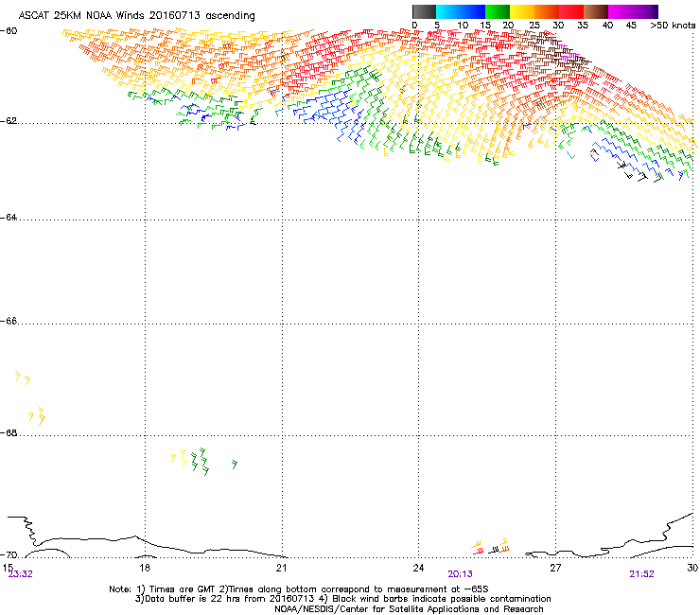Click the '>50 knots' legend label

pyautogui.click(x=673, y=26)
